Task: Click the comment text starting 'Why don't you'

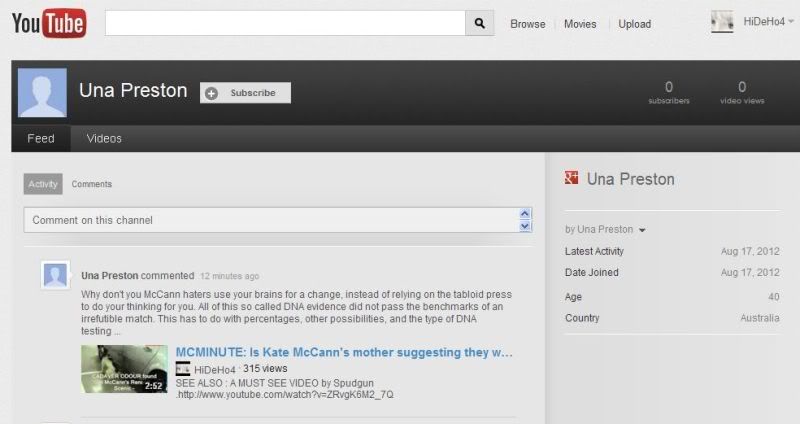Action: [296, 312]
